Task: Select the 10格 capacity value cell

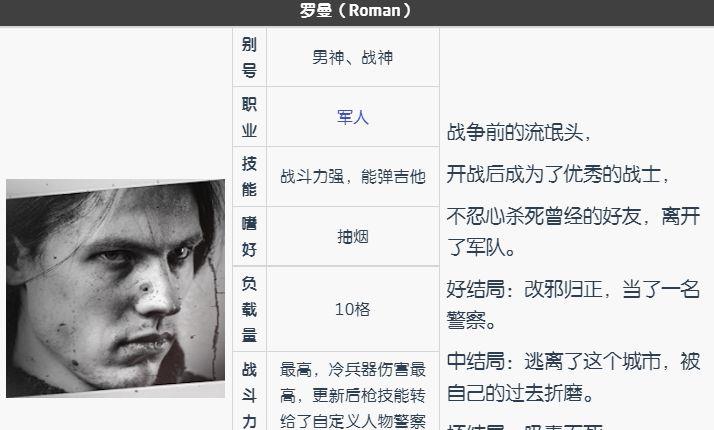Action: point(353,309)
